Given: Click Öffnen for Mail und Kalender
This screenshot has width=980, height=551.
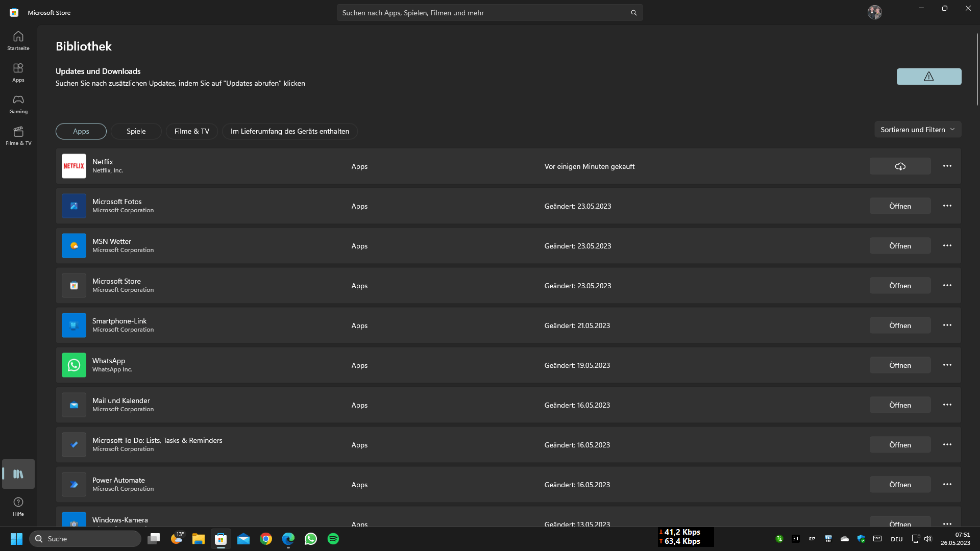Looking at the screenshot, I should tap(900, 405).
